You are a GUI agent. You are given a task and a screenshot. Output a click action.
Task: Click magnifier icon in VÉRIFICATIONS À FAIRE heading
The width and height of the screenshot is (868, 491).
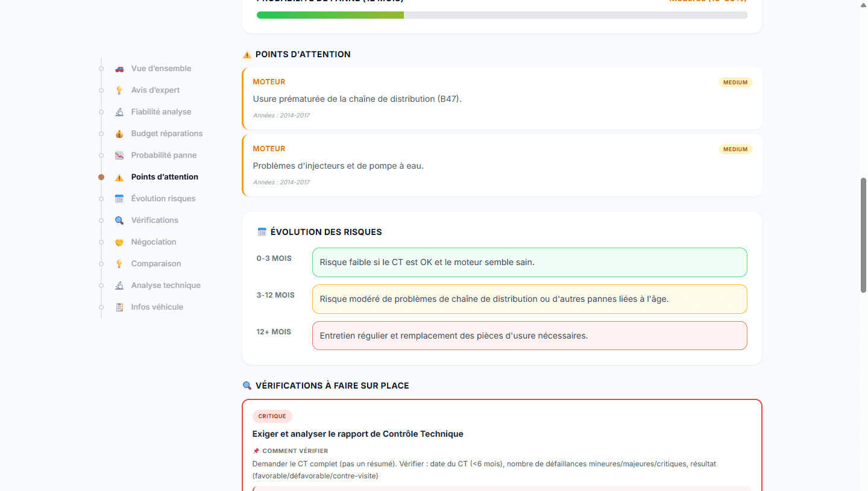click(x=247, y=386)
